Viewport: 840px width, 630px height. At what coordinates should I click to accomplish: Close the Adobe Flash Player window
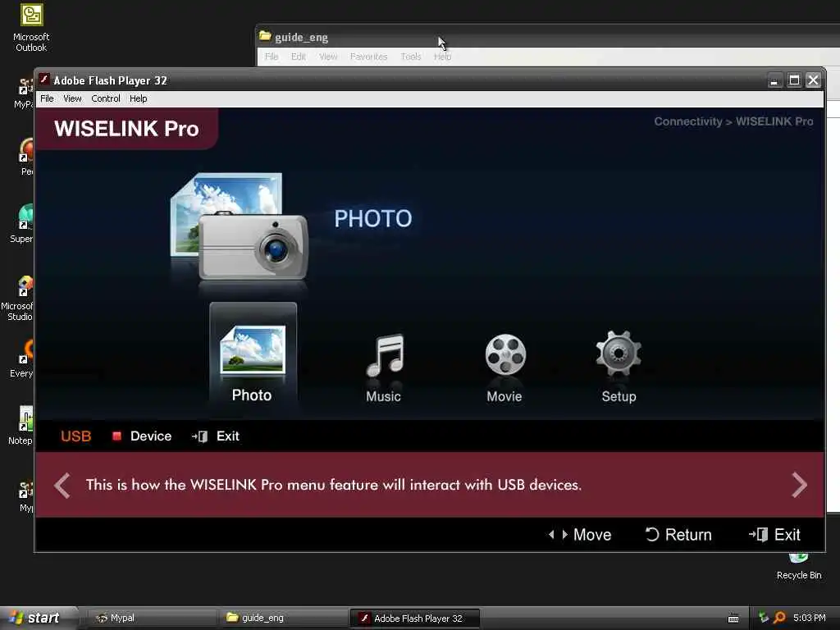coord(813,80)
